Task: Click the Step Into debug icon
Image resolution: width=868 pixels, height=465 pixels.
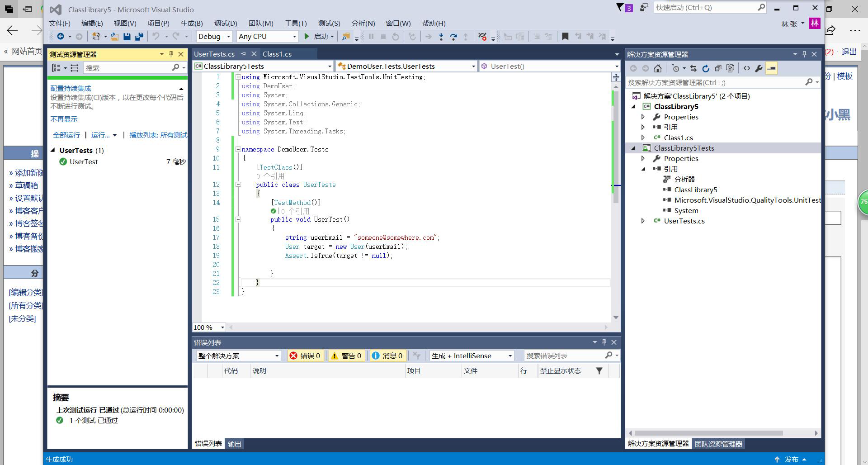Action: [x=441, y=37]
